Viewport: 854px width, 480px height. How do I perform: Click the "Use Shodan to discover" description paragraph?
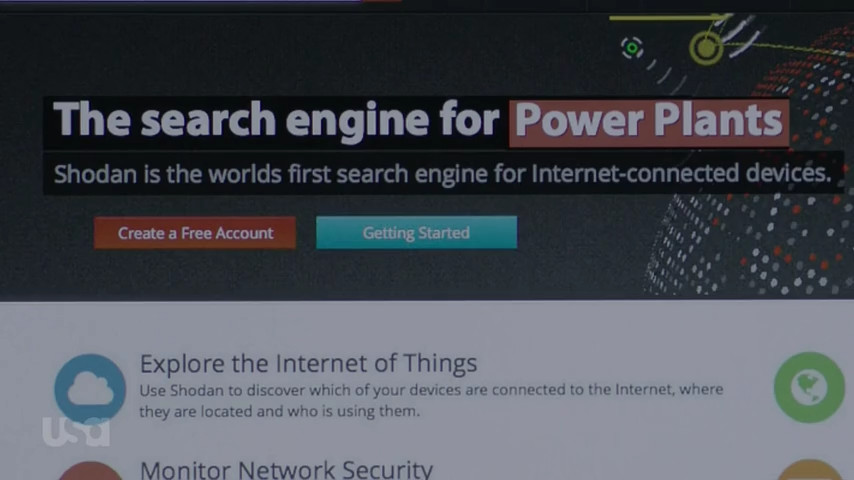pyautogui.click(x=431, y=400)
